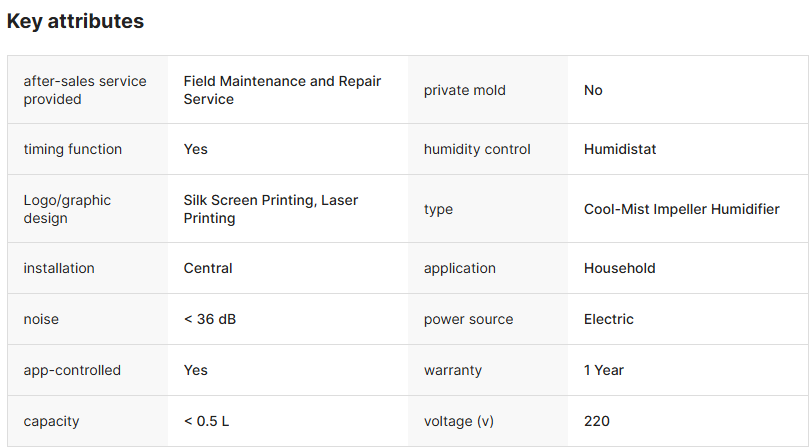Click the Key attributes heading
Screen dimensions: 811x447
click(75, 21)
